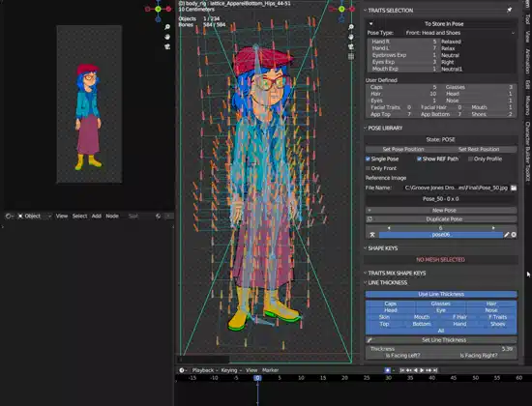Jump to previous keyframe in timeline
The height and width of the screenshot is (406, 532).
409,370
